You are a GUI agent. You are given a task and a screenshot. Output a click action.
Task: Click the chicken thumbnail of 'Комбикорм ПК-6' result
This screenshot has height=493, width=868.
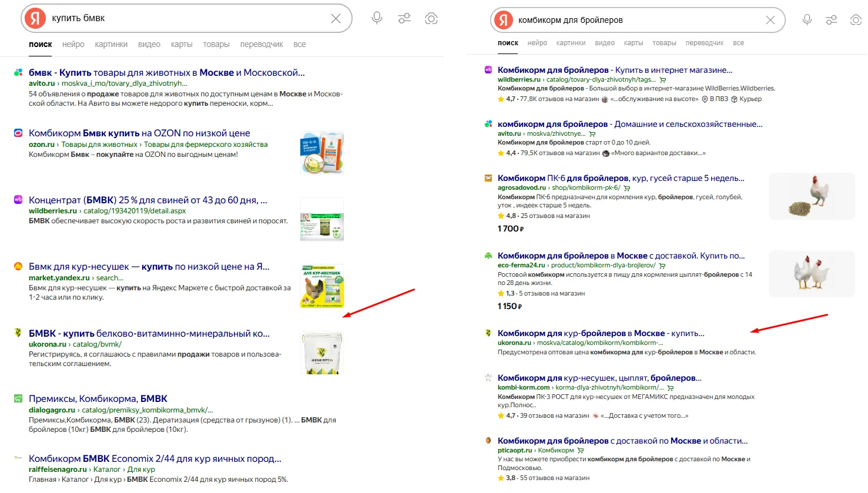(x=812, y=196)
